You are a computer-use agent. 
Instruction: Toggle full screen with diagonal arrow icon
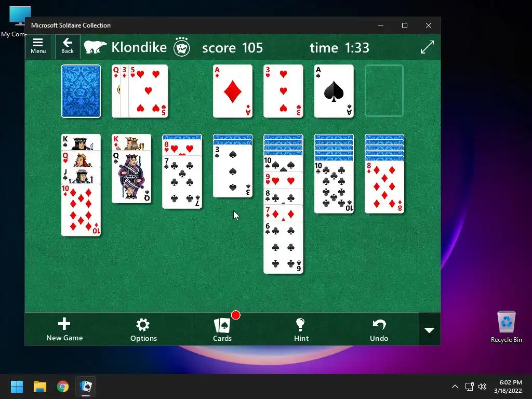coord(427,47)
